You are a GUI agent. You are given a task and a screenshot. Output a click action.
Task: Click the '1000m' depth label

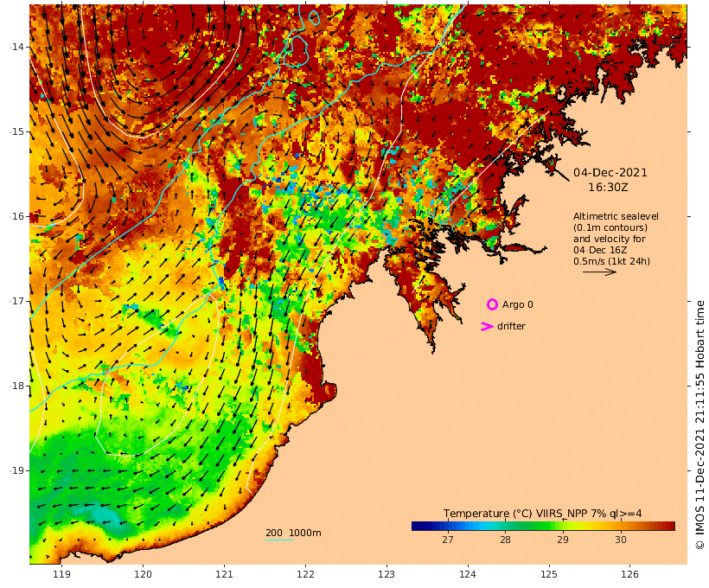click(x=304, y=533)
